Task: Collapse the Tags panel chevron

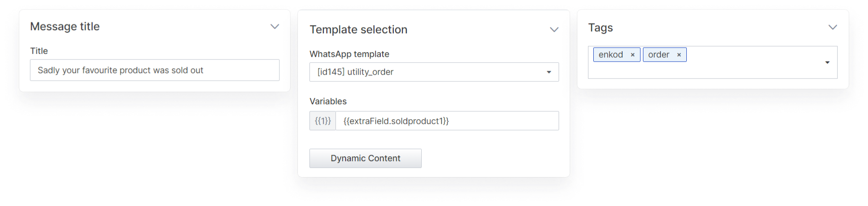Action: coord(833,27)
